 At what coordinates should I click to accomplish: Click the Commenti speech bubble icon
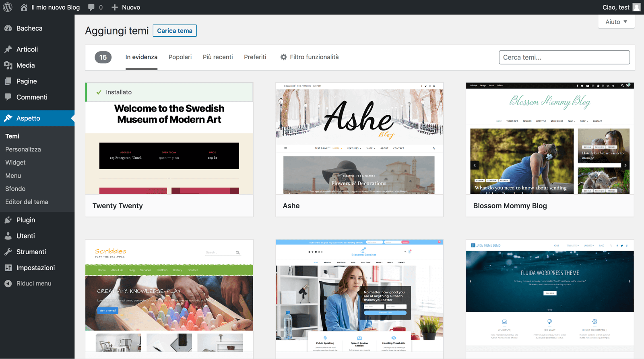pyautogui.click(x=8, y=97)
